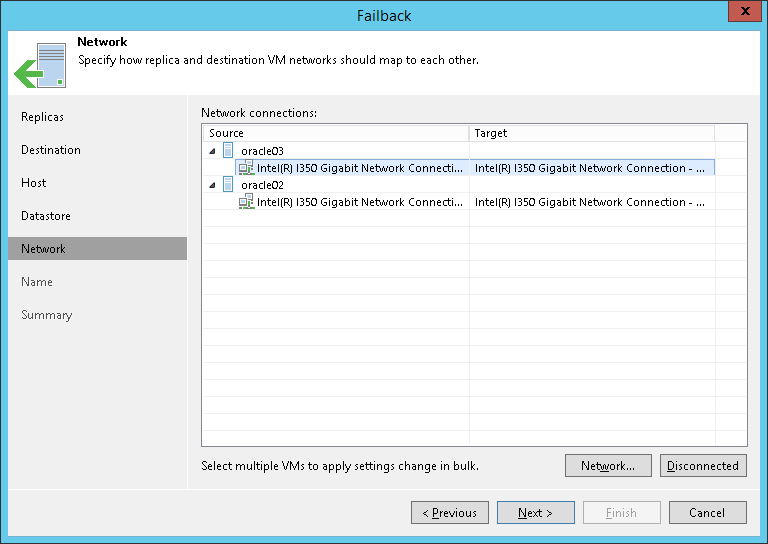Go to the Destination step
The image size is (768, 544).
tap(51, 150)
